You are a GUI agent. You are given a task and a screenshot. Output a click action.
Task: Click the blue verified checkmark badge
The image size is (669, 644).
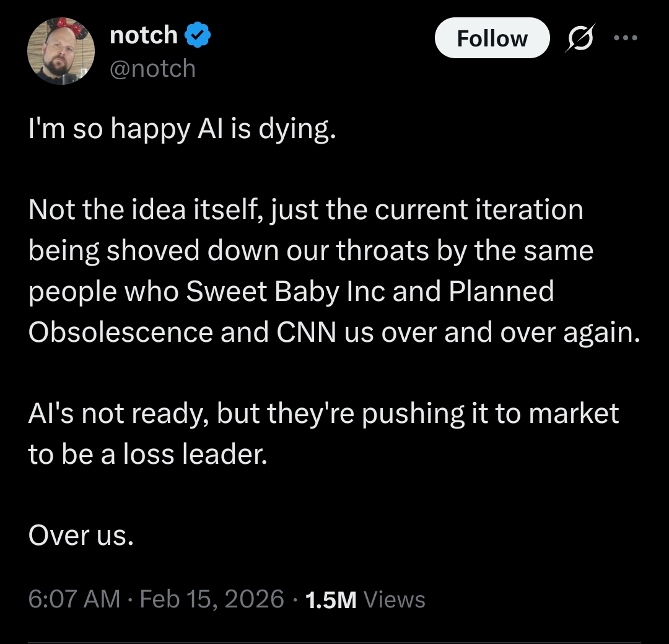tap(198, 37)
